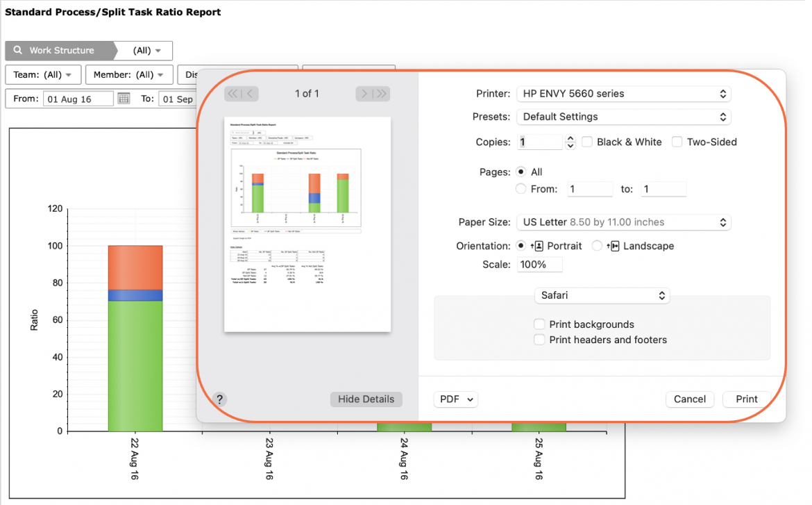
Task: Click the Work Structure search icon
Action: (x=18, y=50)
